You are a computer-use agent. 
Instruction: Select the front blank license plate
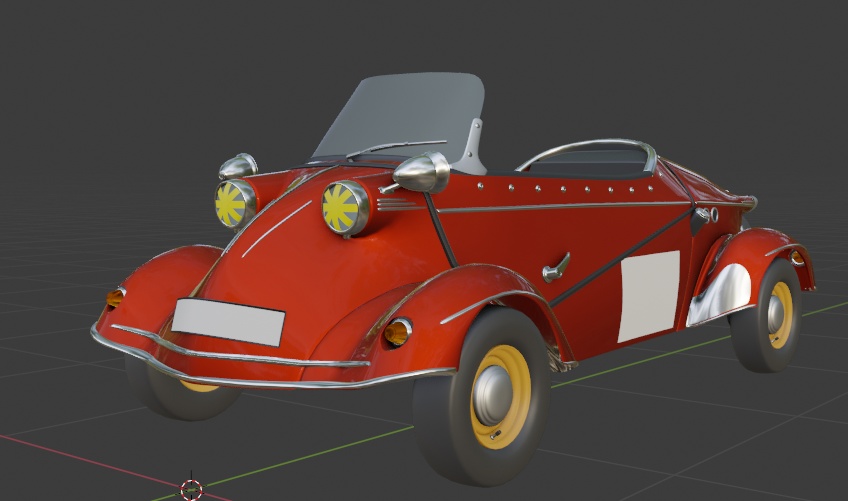click(x=228, y=322)
